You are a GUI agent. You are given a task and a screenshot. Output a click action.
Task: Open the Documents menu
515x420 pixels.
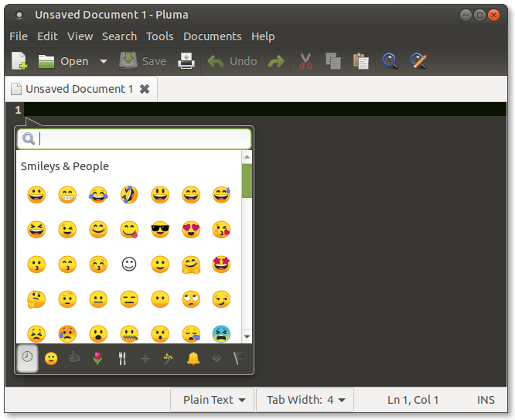(x=212, y=36)
